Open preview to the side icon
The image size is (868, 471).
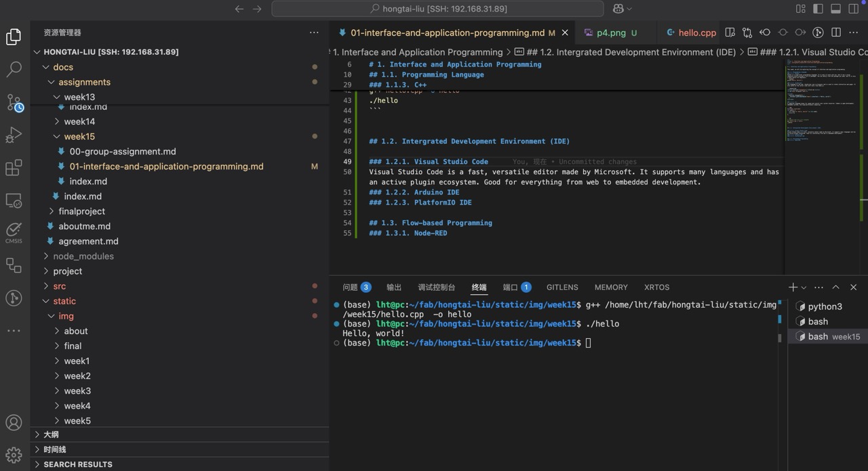pos(730,33)
